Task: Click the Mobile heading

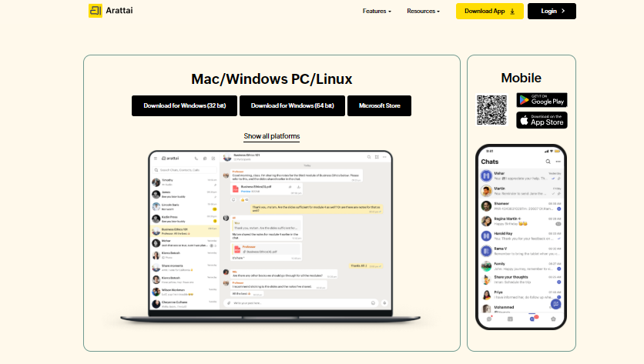Action: click(522, 78)
